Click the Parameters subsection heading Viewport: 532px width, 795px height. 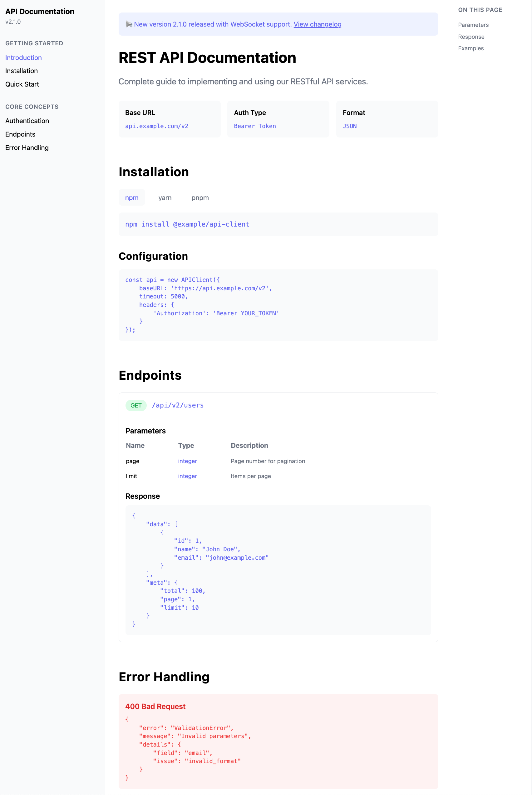145,431
